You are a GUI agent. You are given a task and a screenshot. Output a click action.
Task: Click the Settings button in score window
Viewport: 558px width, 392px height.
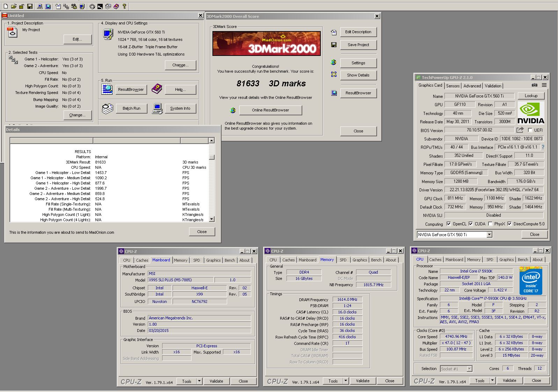tap(358, 63)
